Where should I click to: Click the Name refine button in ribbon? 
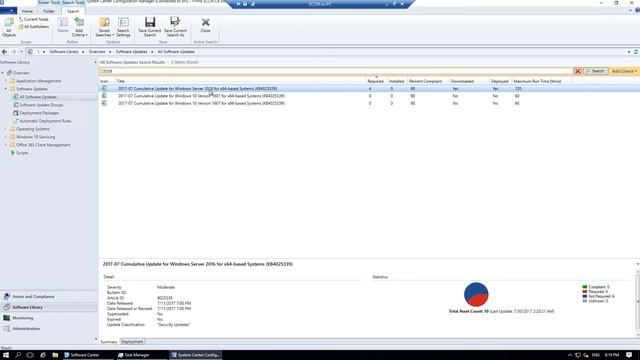click(x=63, y=25)
